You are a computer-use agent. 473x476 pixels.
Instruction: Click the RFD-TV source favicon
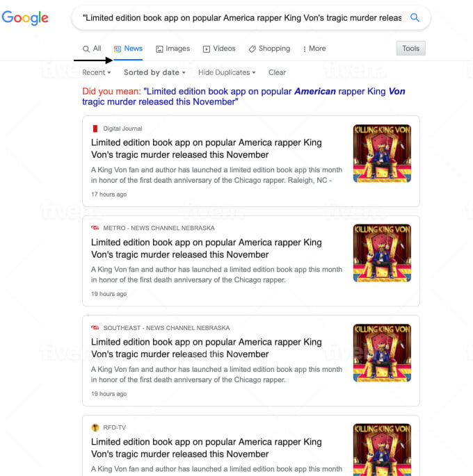pos(95,427)
